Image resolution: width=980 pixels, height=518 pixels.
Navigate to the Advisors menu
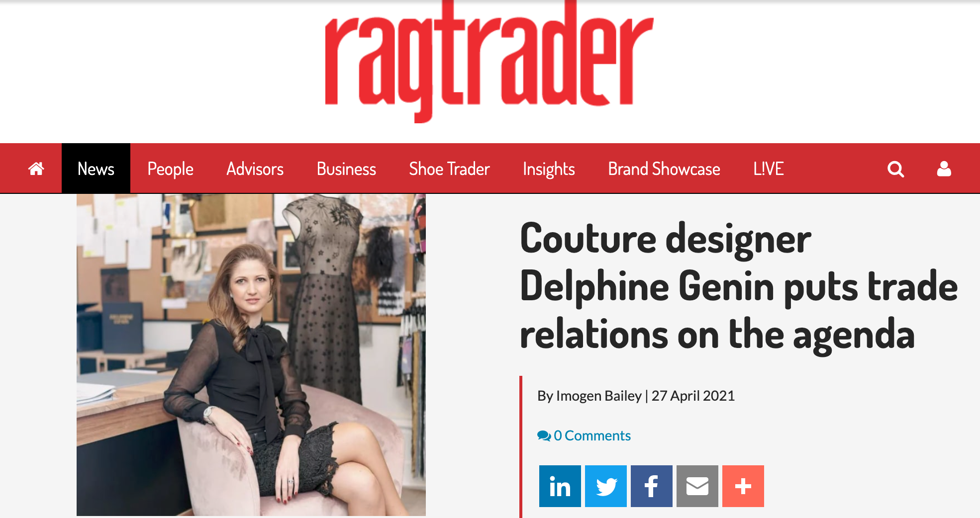[x=255, y=169]
